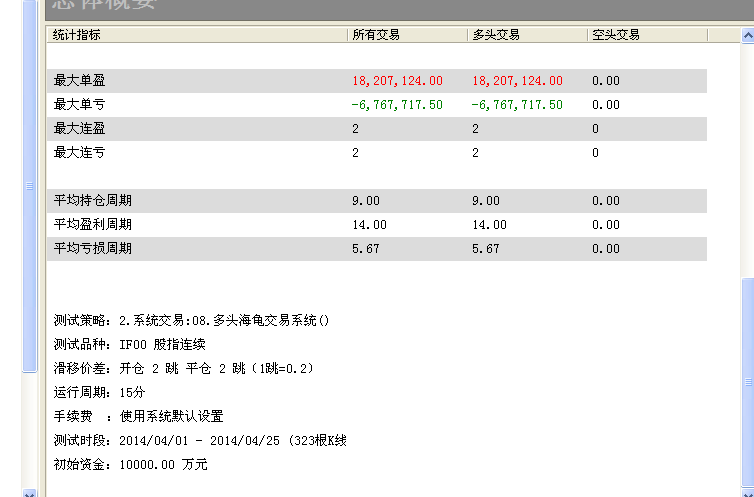Image resolution: width=754 pixels, height=497 pixels.
Task: Click the left panel scrollbar thumb
Action: coord(30,185)
